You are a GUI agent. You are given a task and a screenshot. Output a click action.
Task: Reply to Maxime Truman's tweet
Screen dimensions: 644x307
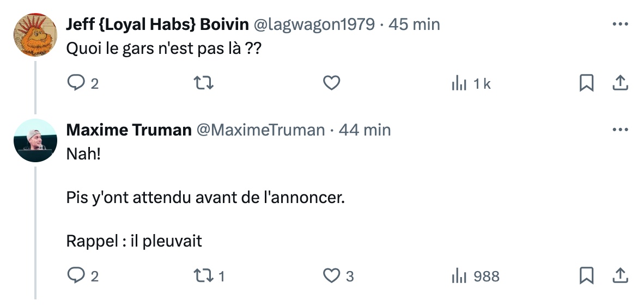(x=82, y=276)
